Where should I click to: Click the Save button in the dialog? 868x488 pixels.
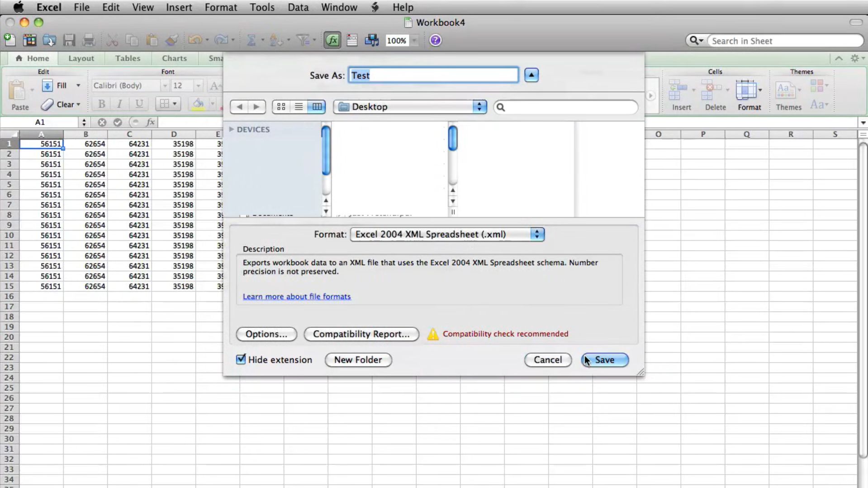click(x=605, y=360)
